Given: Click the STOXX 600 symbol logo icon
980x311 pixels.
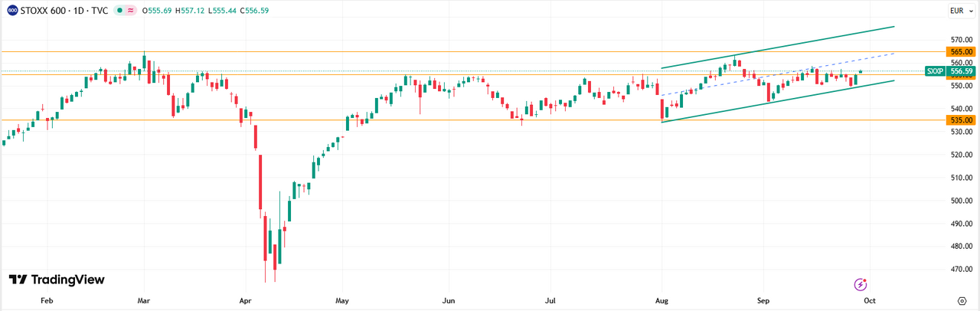Looking at the screenshot, I should point(12,11).
